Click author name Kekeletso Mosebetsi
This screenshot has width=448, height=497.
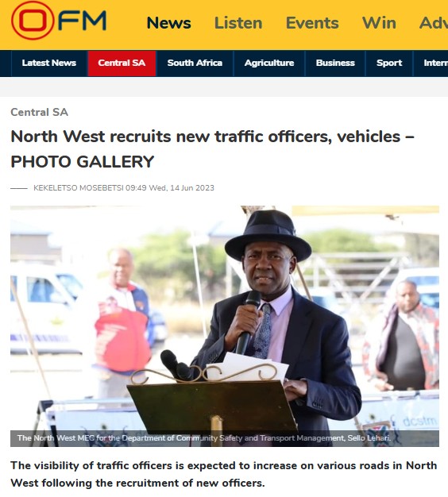click(x=79, y=188)
